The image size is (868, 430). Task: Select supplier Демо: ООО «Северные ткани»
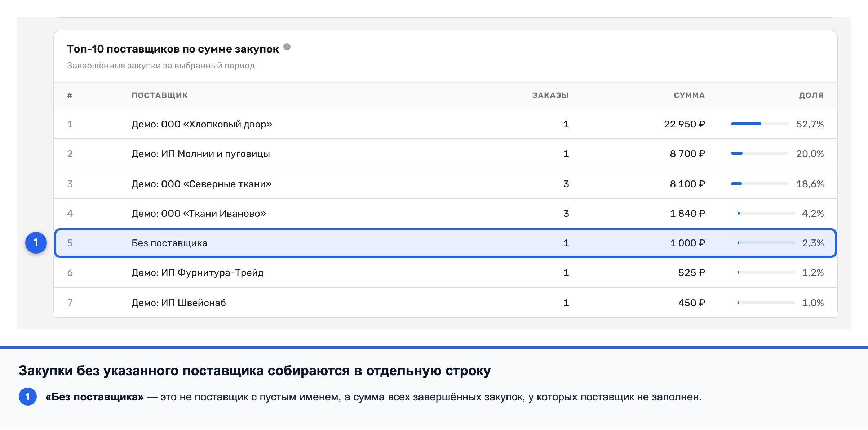201,184
